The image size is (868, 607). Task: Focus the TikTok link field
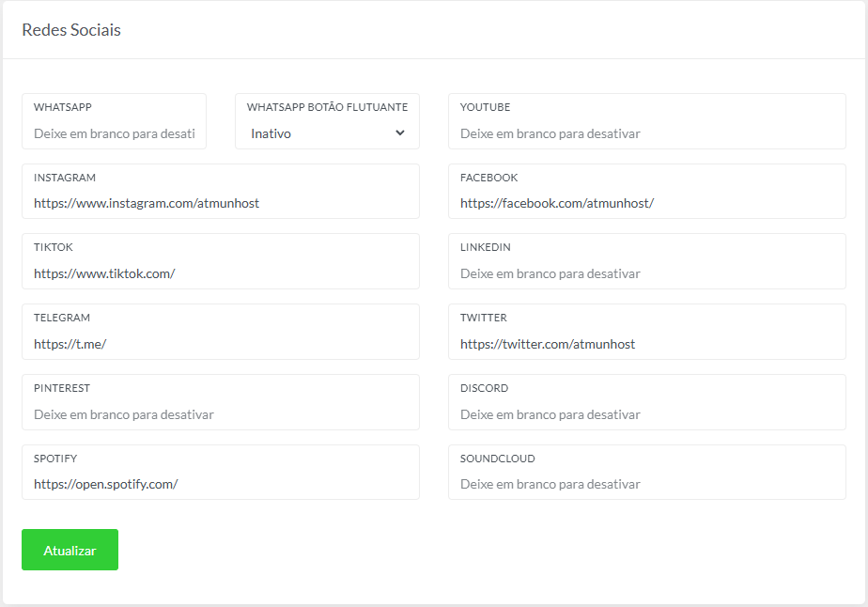tap(220, 273)
